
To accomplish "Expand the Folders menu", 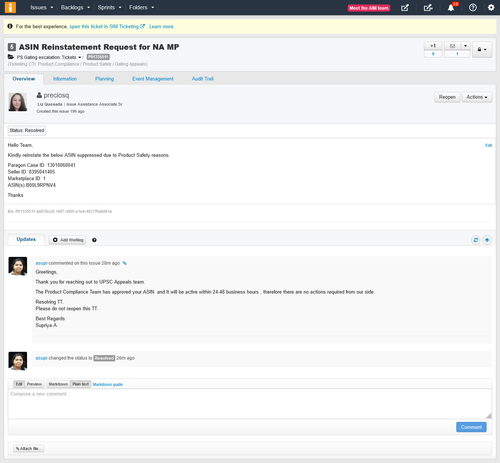I will [x=141, y=7].
